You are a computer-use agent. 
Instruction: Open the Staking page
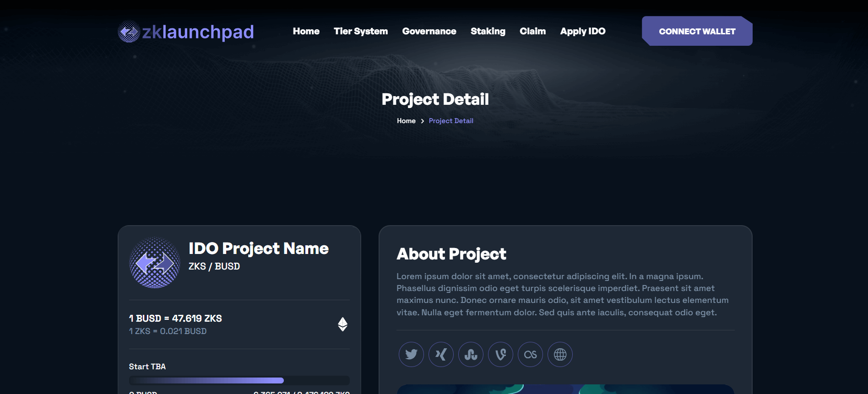coord(488,31)
